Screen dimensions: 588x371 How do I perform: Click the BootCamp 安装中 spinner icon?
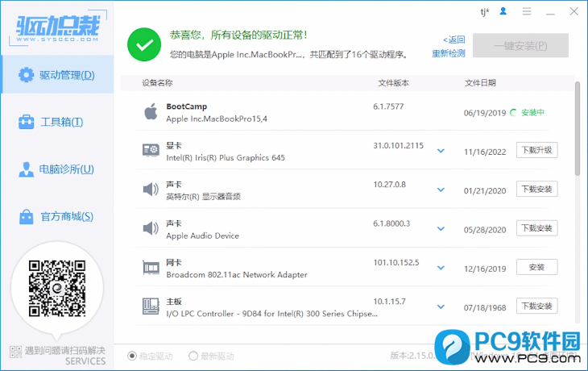tap(513, 112)
